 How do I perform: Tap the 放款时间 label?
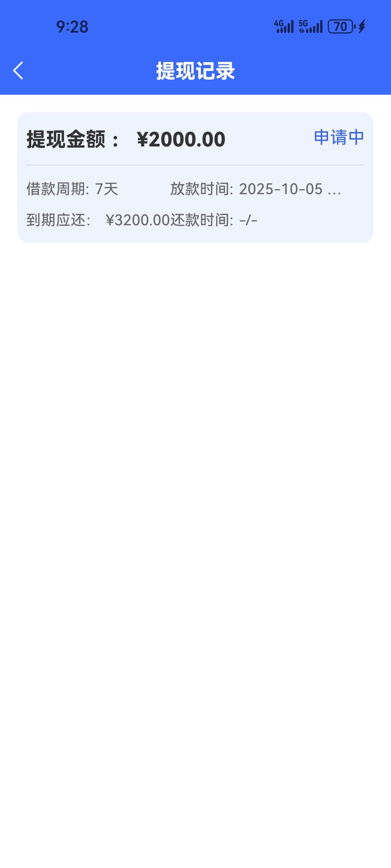click(202, 189)
